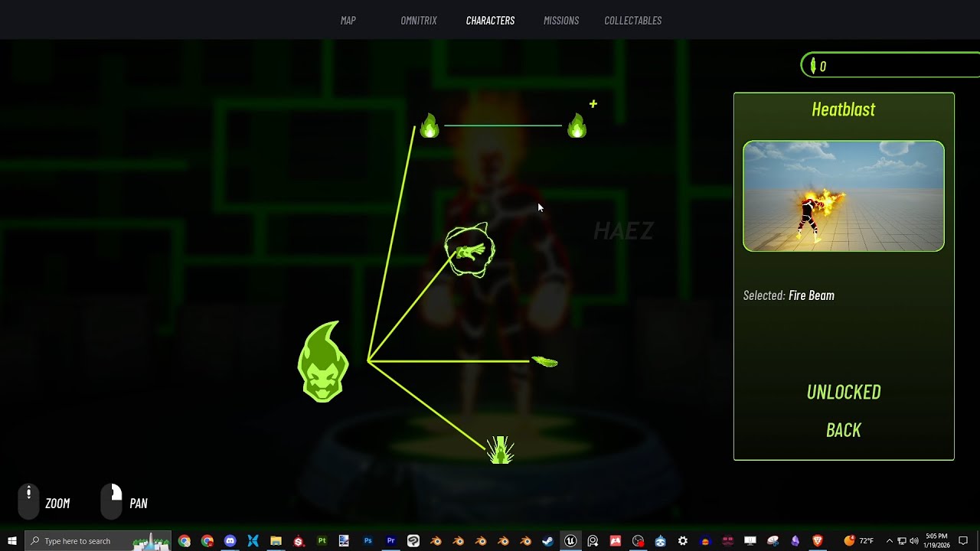
Task: Click the "Selected: Fire Beam" text
Action: [789, 295]
